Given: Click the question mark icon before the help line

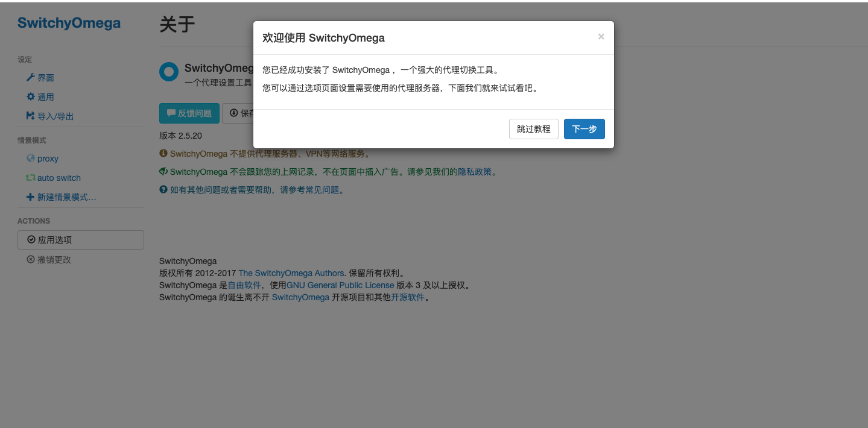Looking at the screenshot, I should tap(163, 189).
